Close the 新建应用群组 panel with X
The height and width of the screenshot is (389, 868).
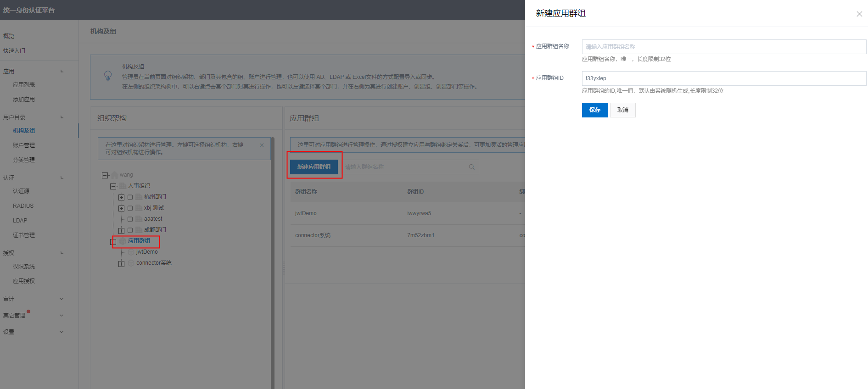(x=859, y=14)
